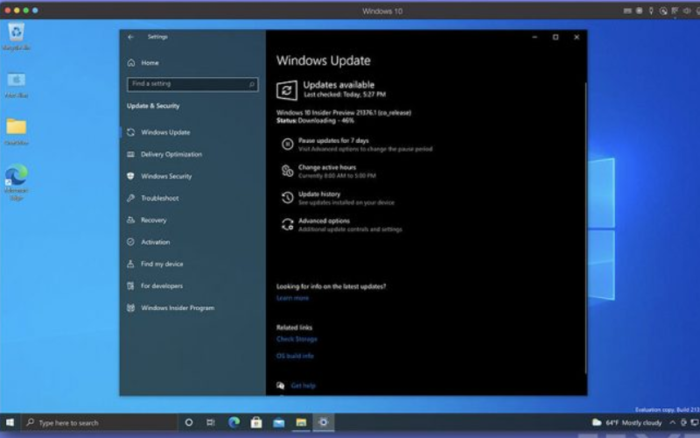This screenshot has width=700, height=438.
Task: Click the Status: Downloading - 46% text
Action: pos(315,121)
